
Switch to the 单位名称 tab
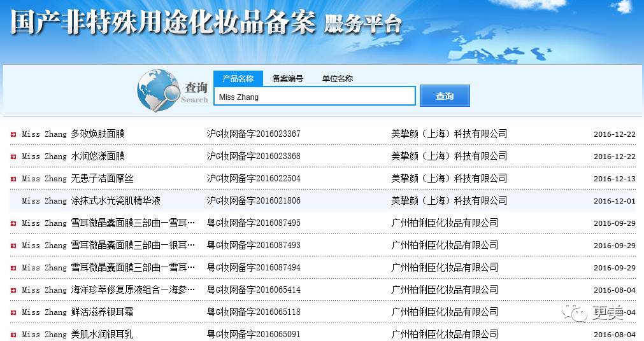click(x=337, y=78)
